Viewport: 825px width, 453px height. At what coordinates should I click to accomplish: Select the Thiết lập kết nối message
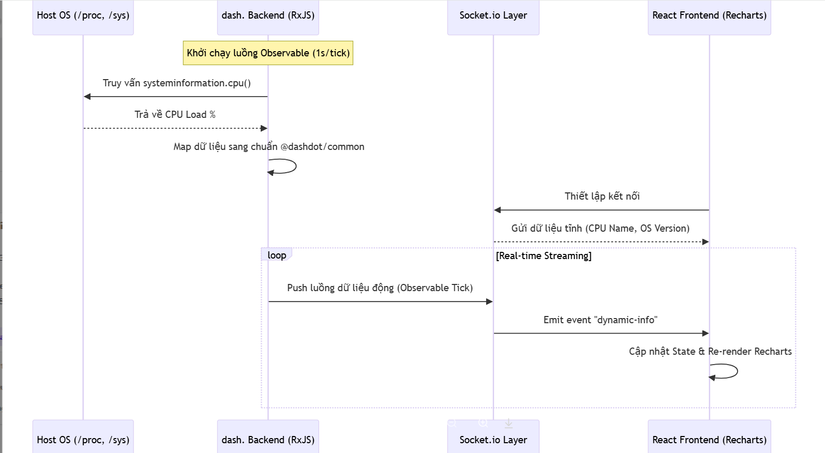click(601, 196)
